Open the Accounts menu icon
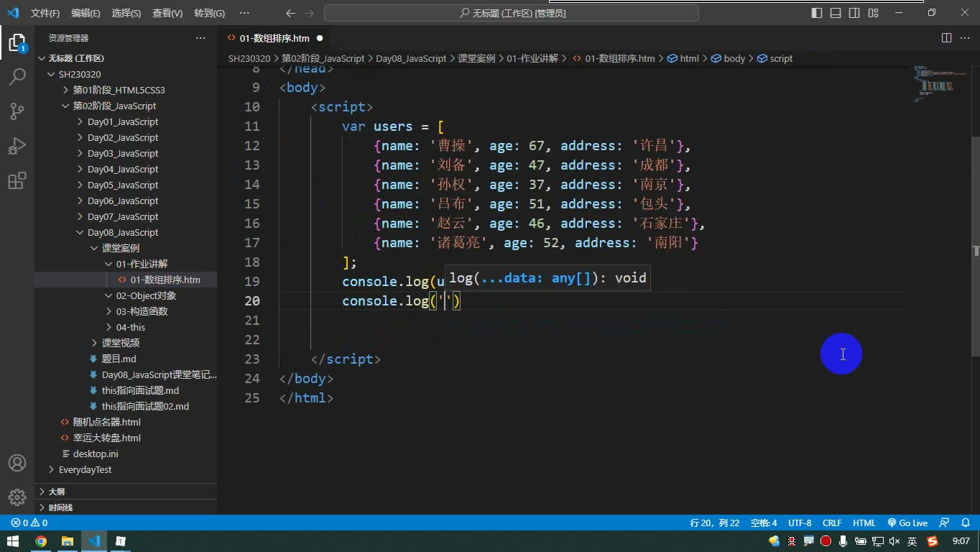The image size is (980, 552). 17,463
